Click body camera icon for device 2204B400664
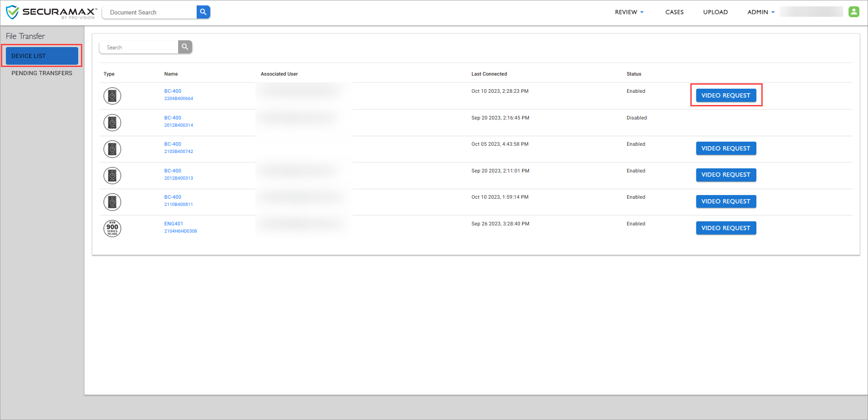 tap(112, 96)
